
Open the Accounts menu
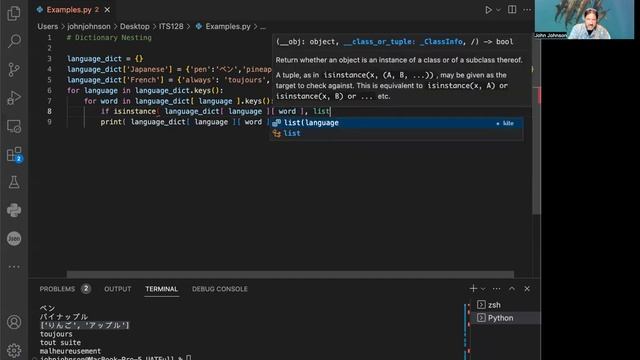click(x=14, y=322)
